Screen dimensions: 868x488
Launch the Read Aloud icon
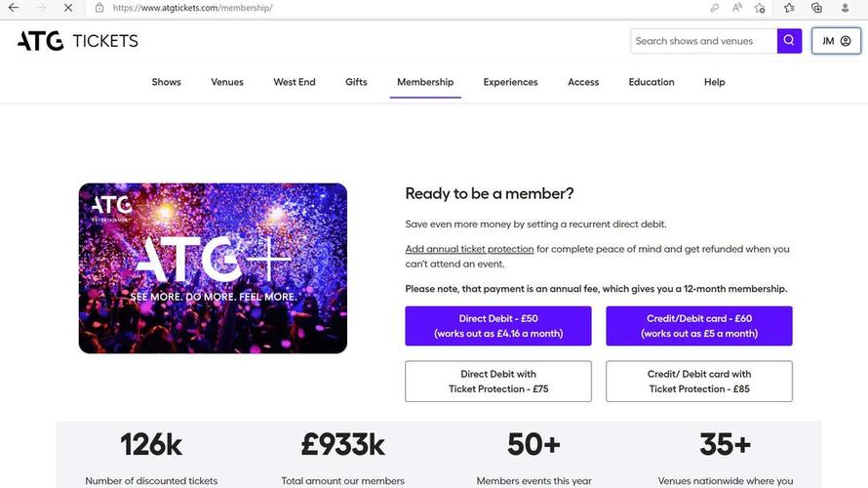(x=737, y=8)
